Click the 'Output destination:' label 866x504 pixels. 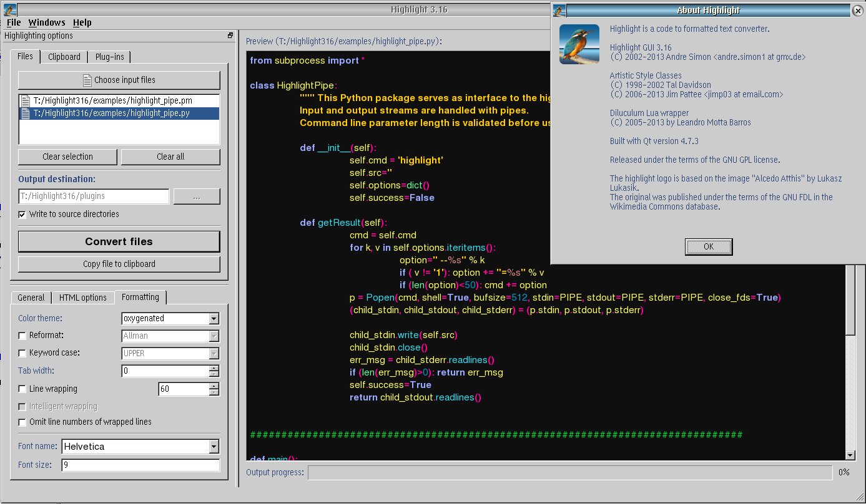pyautogui.click(x=57, y=179)
